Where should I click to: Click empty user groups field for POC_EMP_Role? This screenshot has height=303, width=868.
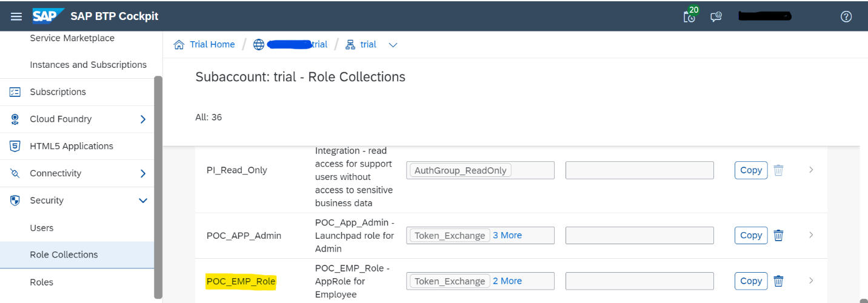coord(639,281)
